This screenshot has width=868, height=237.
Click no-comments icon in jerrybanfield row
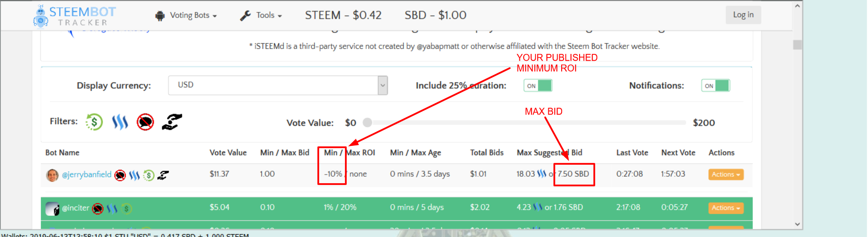tap(120, 175)
